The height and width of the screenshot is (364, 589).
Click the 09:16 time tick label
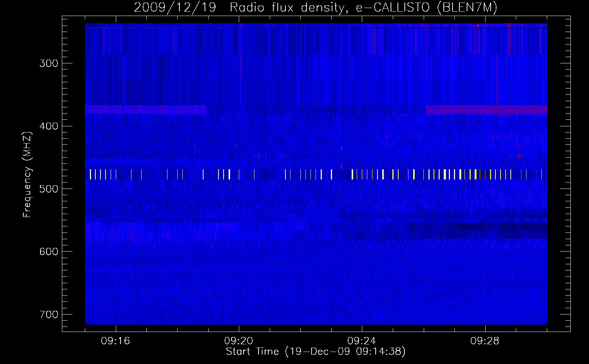coord(115,341)
